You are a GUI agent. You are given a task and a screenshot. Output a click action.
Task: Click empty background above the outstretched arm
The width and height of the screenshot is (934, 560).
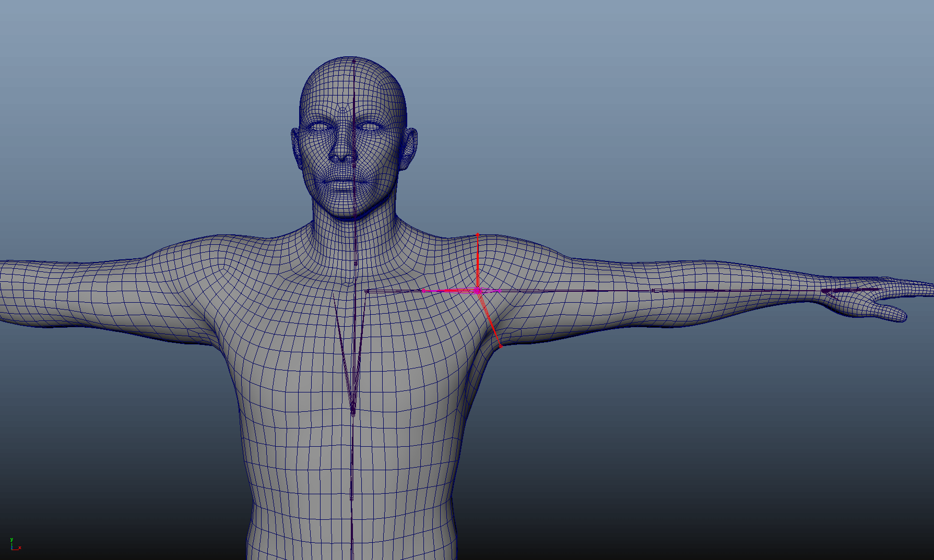(x=679, y=157)
